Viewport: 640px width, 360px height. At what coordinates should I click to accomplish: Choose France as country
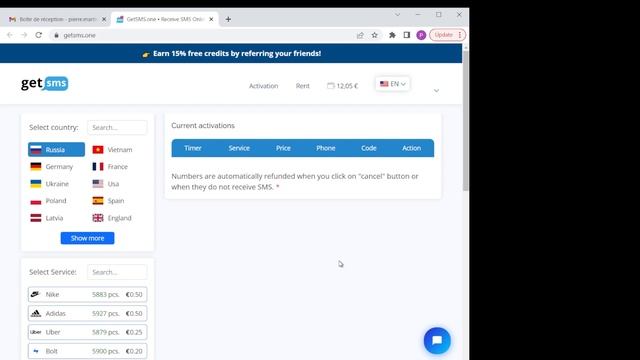[110, 167]
